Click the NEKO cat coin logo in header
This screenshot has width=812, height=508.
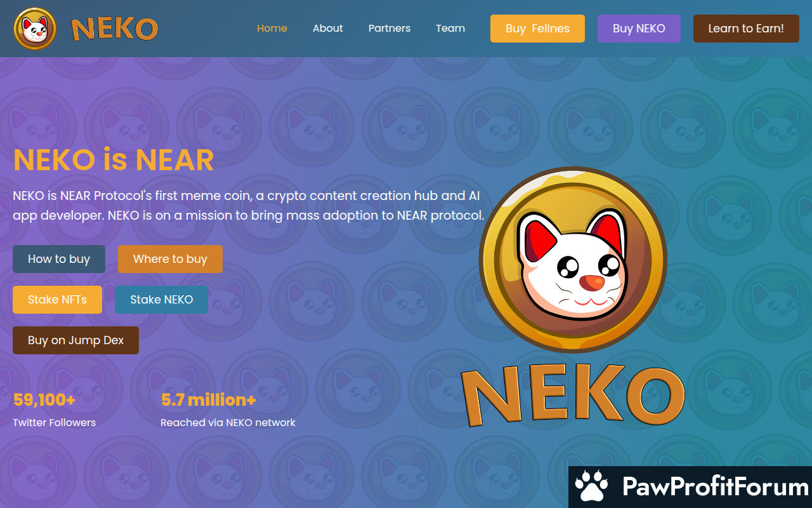pyautogui.click(x=35, y=29)
